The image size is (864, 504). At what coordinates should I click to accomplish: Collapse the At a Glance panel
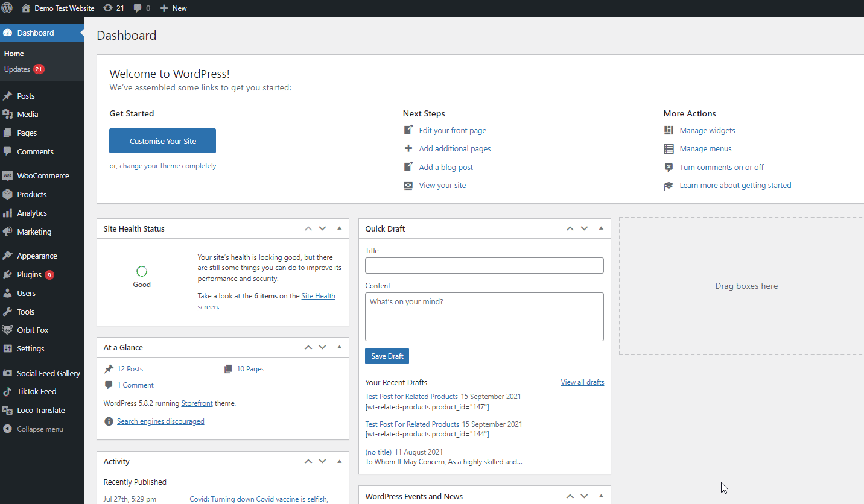coord(339,347)
